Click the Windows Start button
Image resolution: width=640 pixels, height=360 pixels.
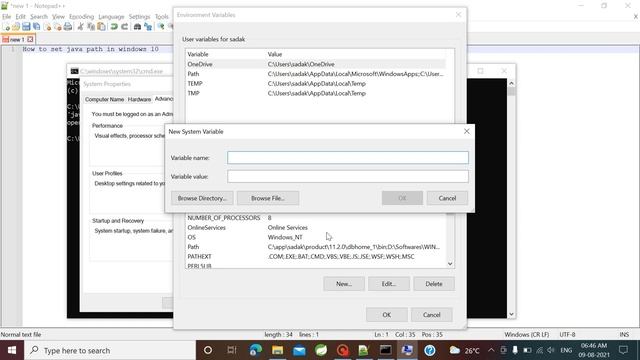[x=12, y=350]
